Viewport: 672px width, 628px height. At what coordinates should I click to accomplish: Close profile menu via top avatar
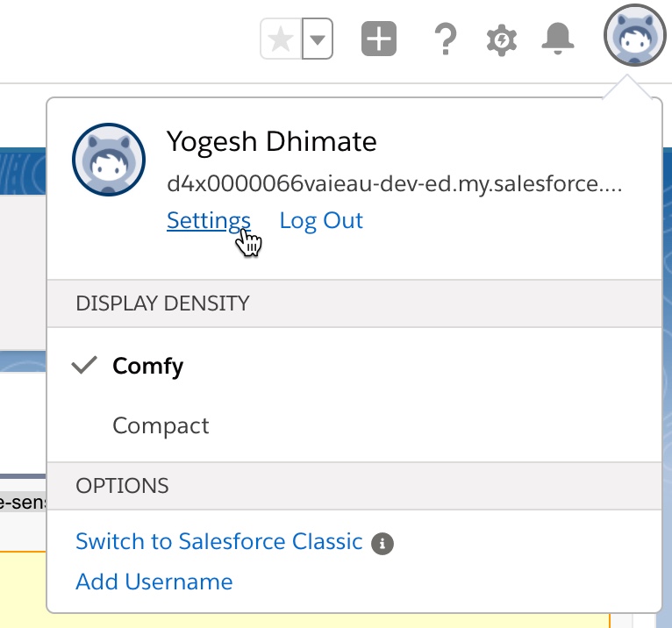(635, 35)
